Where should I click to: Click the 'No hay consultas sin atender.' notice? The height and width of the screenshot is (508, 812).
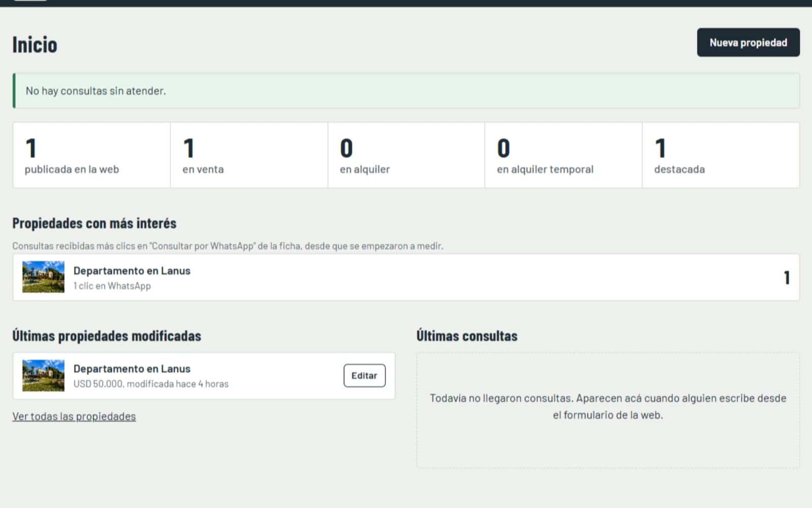(406, 91)
